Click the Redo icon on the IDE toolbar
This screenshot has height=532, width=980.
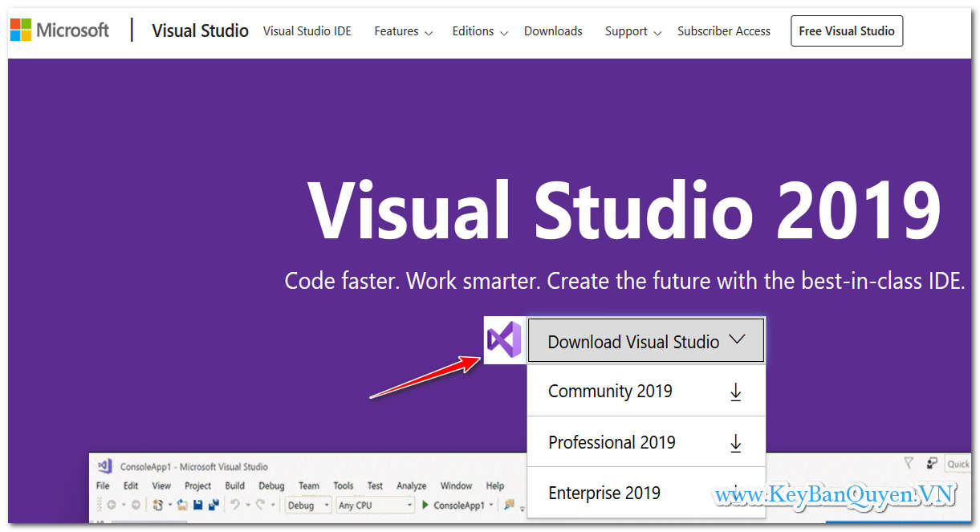(261, 505)
